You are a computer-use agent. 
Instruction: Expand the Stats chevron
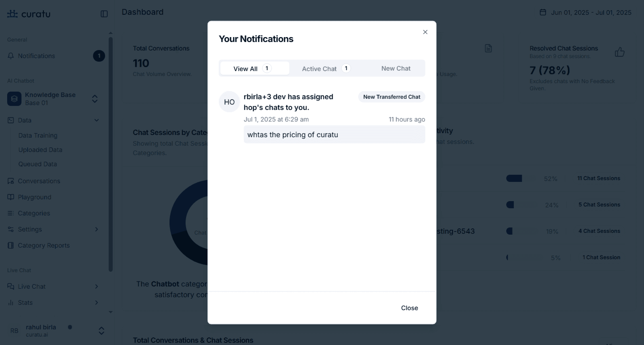coord(97,303)
